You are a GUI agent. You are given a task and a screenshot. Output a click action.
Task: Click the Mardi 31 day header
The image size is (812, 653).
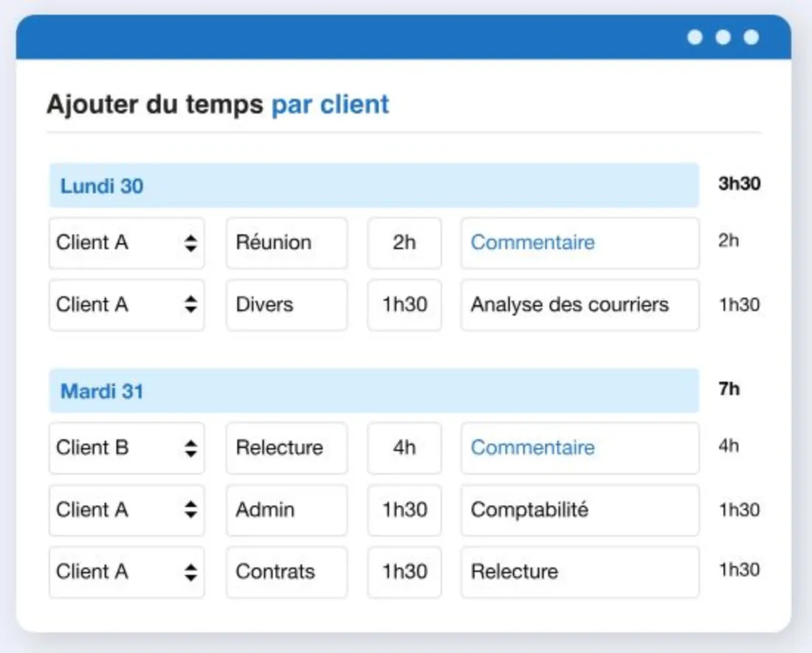coord(374,391)
